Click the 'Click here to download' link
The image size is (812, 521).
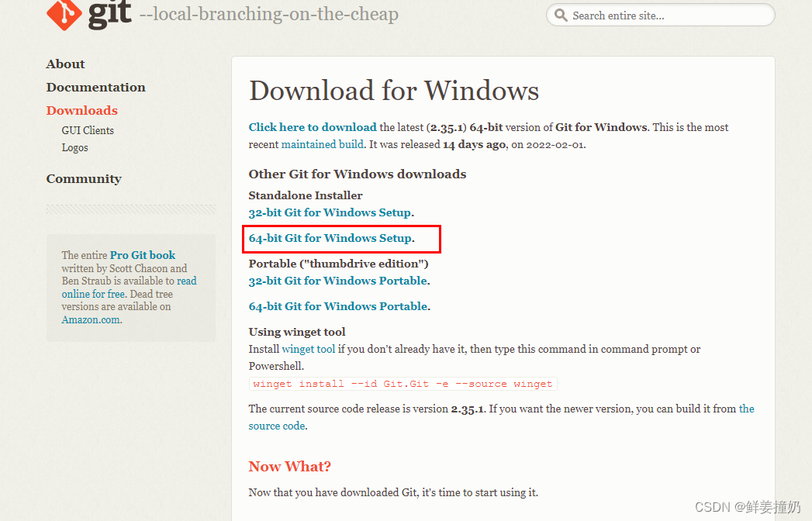click(x=313, y=127)
